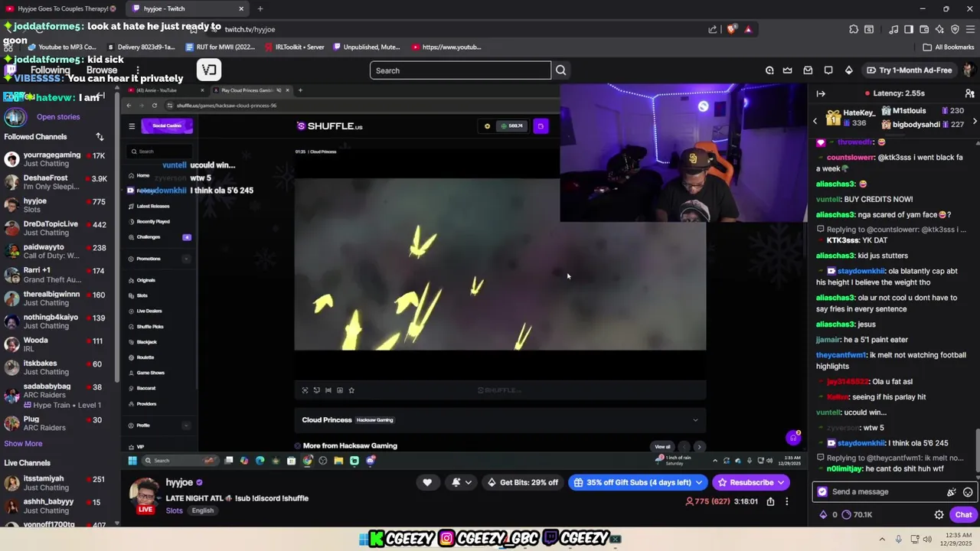This screenshot has height=551, width=980.
Task: Open DeshaeFrost channel in sidebar
Action: [57, 182]
